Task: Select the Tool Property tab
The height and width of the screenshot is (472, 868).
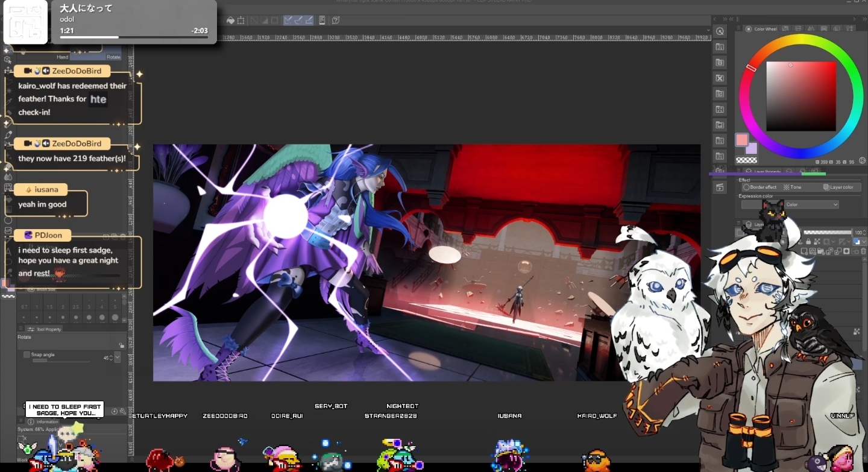Action: [x=44, y=329]
